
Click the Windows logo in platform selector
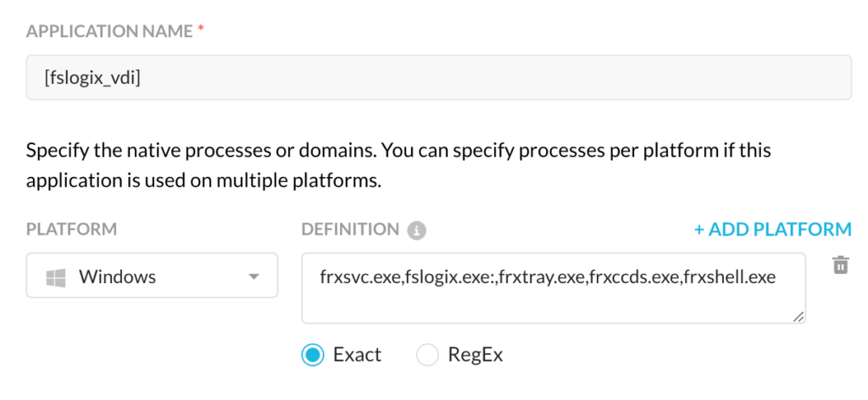(56, 277)
